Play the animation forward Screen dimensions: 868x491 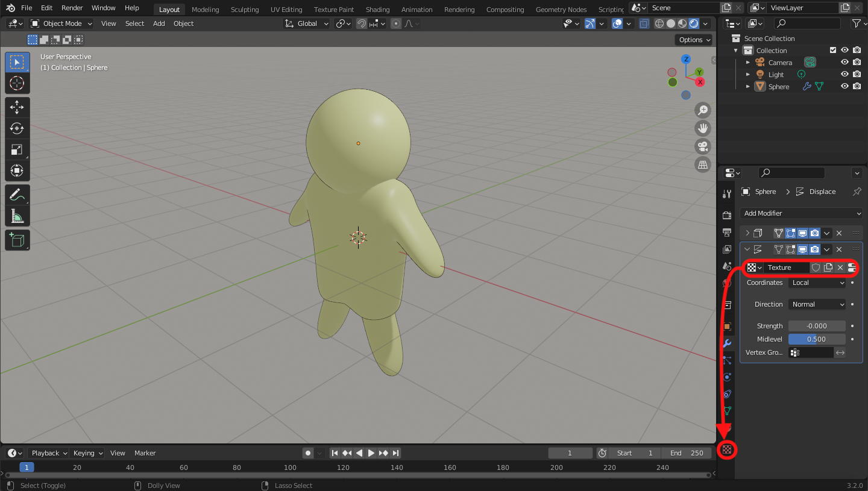pyautogui.click(x=371, y=453)
